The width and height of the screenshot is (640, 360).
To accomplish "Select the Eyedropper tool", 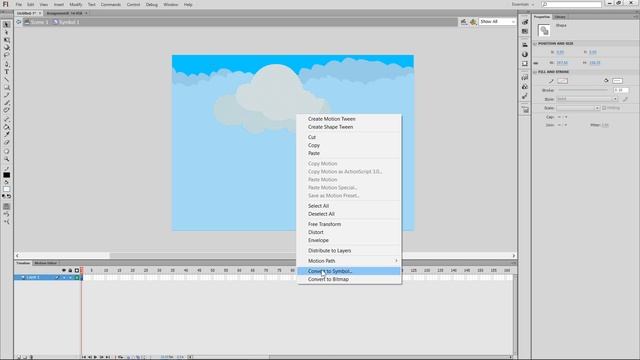I will [7, 134].
